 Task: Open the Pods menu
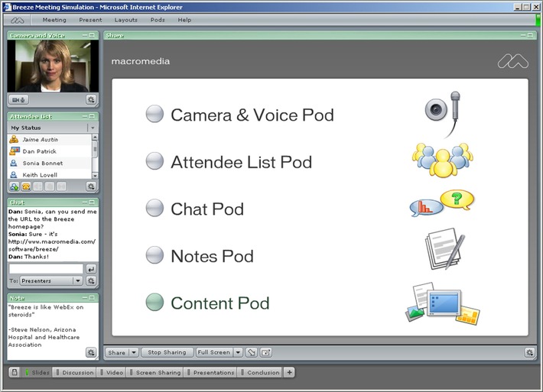click(158, 20)
